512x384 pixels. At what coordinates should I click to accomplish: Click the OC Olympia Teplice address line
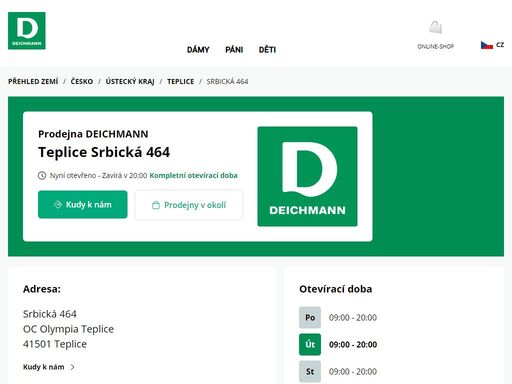point(68,329)
